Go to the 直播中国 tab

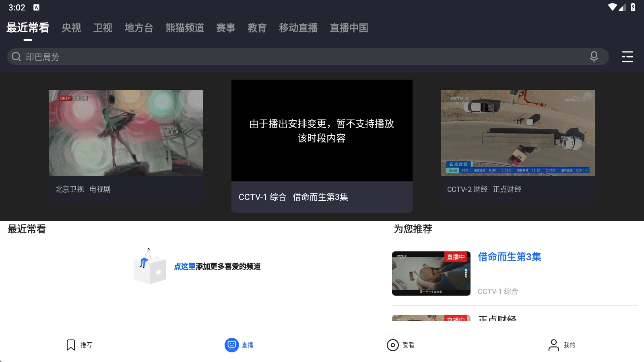click(x=349, y=28)
